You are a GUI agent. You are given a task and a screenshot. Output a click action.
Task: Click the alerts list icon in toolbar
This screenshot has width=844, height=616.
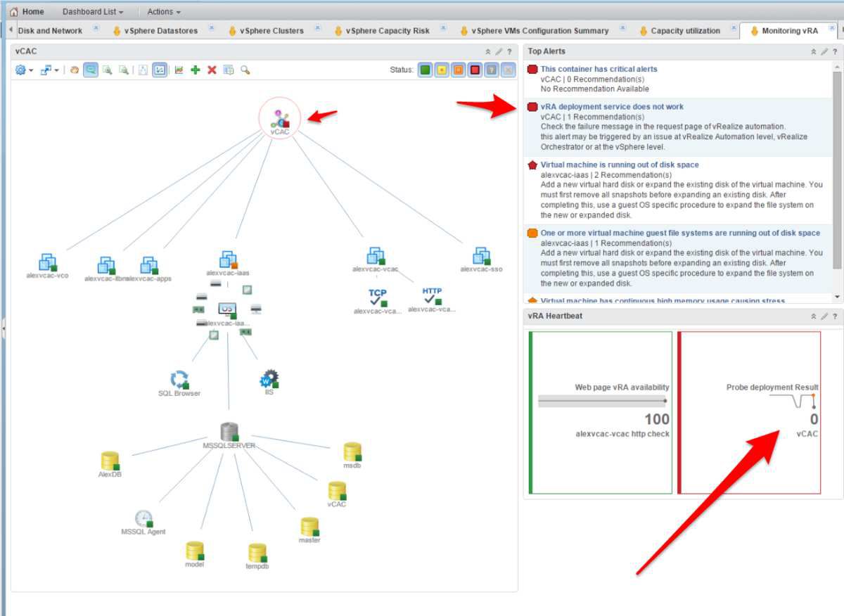[229, 70]
